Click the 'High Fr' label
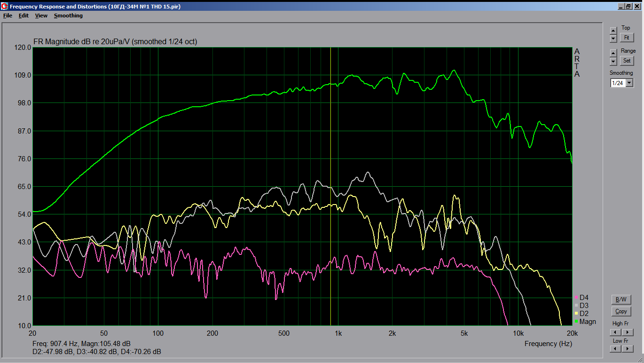The width and height of the screenshot is (644, 363). click(x=620, y=324)
